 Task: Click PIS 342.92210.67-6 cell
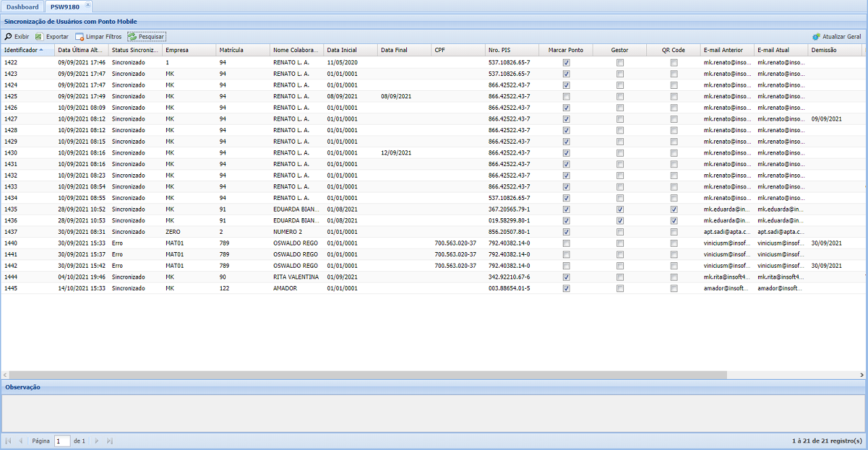(x=509, y=277)
